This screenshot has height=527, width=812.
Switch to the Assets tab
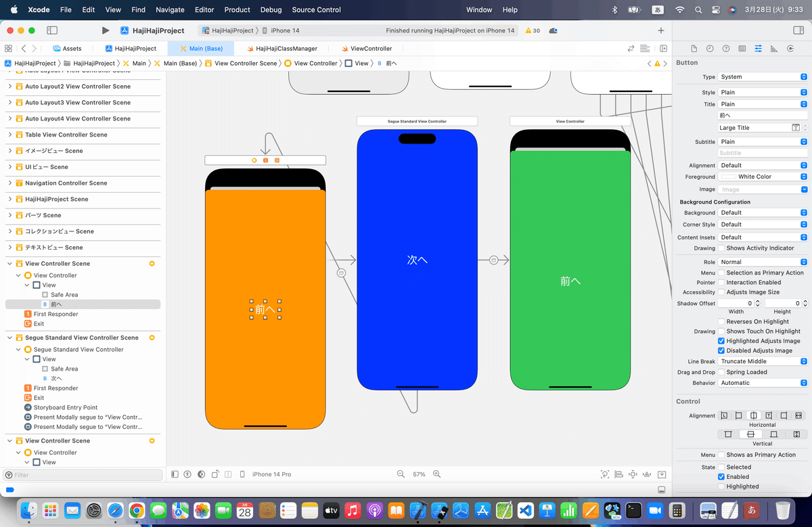[66, 49]
